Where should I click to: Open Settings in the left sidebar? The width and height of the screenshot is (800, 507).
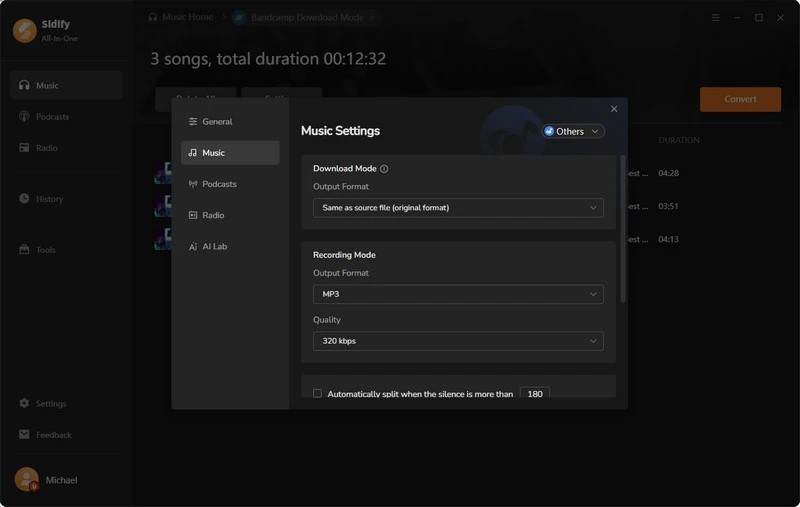66,403
